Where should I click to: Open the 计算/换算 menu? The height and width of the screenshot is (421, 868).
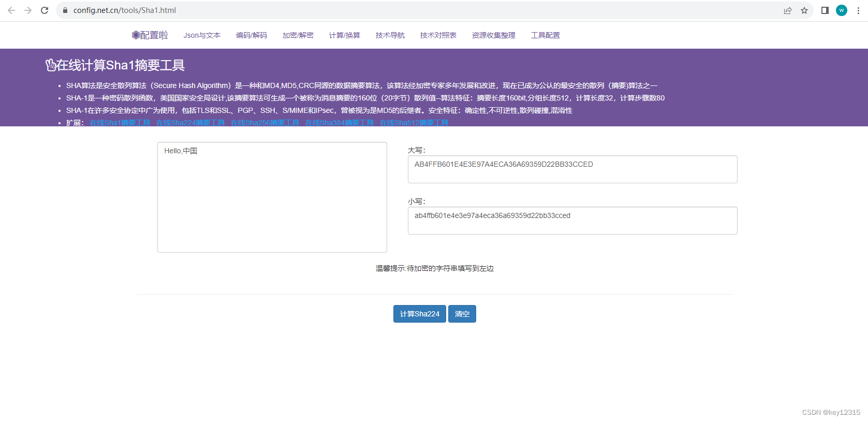point(345,35)
